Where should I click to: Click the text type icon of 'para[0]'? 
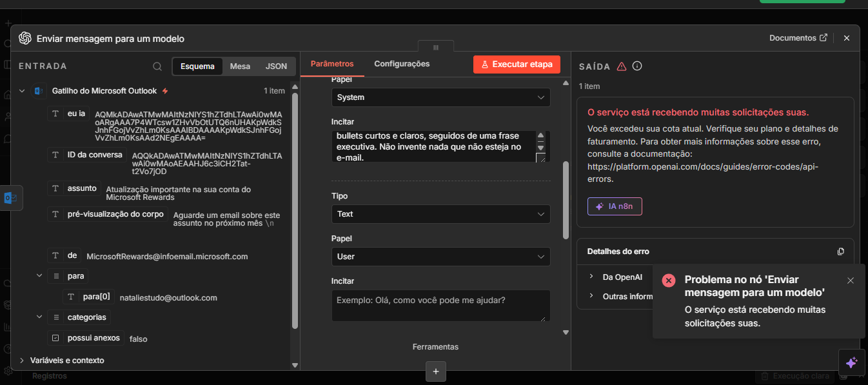click(72, 297)
